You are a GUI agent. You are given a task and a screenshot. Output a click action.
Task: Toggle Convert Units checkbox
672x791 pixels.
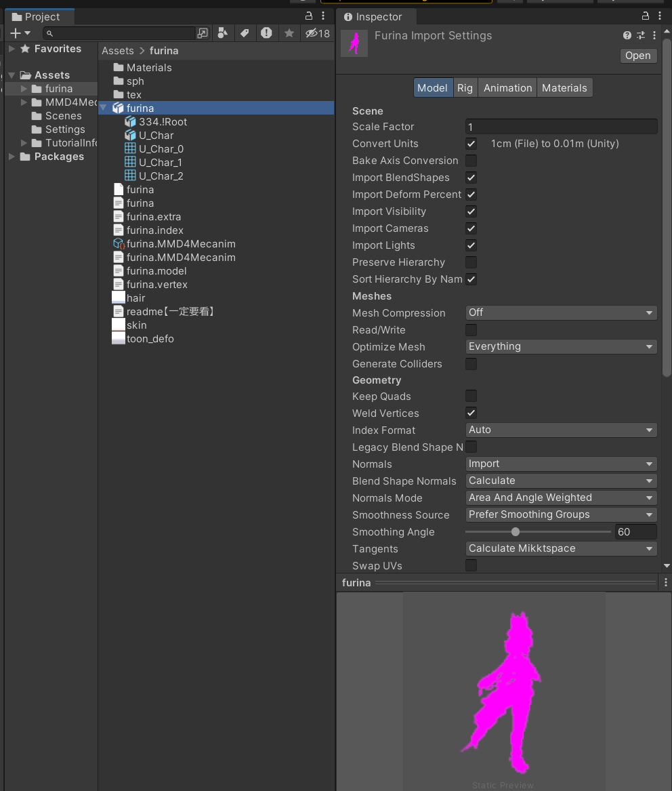pos(471,144)
